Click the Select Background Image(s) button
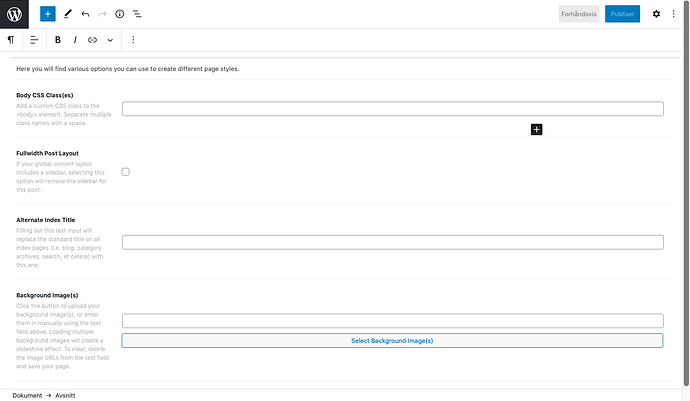 point(392,341)
